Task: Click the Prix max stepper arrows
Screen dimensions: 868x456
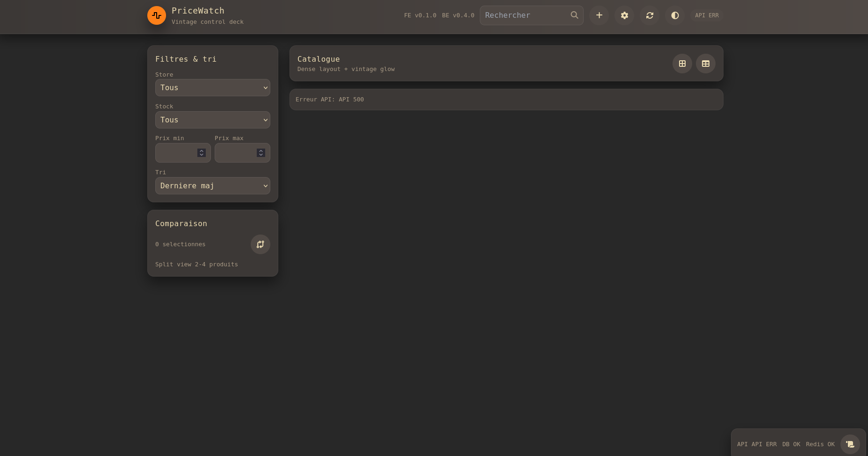Action: (x=261, y=153)
